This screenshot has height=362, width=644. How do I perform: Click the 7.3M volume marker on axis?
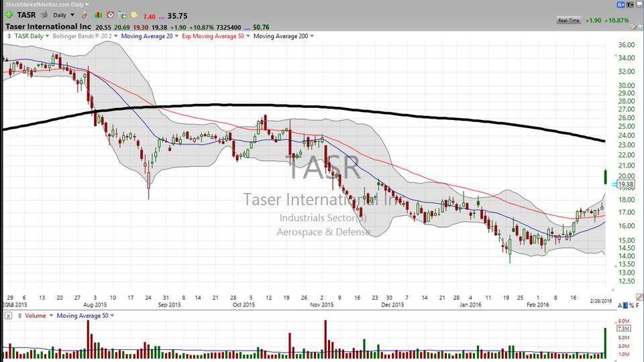click(x=624, y=328)
